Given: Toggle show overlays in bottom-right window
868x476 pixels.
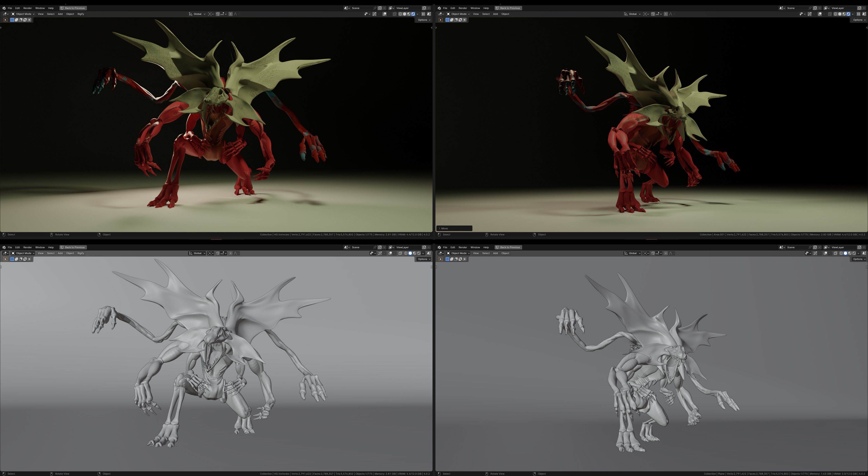Looking at the screenshot, I should point(825,253).
